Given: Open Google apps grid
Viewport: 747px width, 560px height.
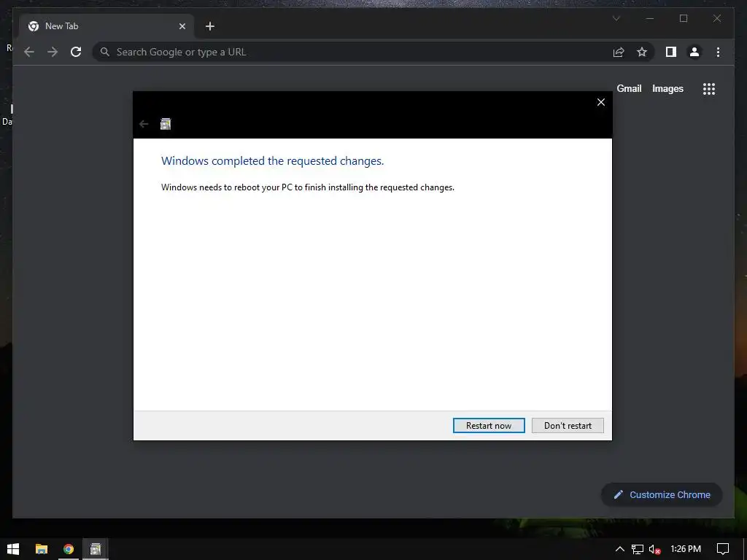Looking at the screenshot, I should click(x=709, y=88).
